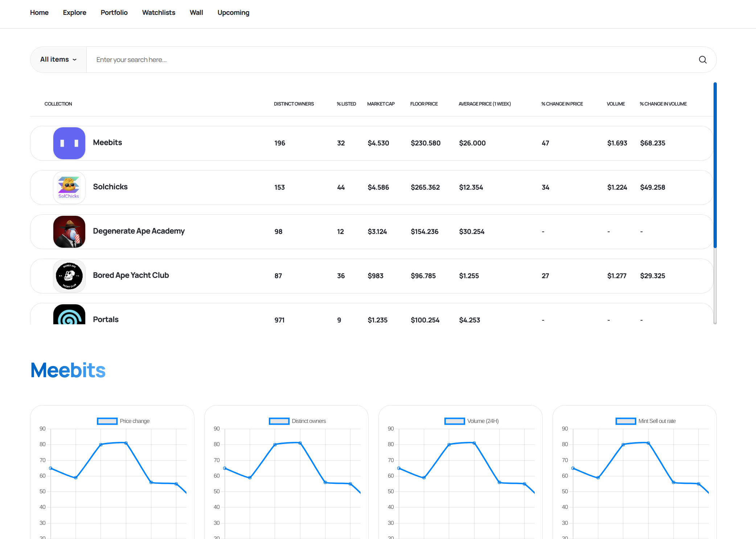
Task: Toggle the Distinct owners legend box
Action: pyautogui.click(x=279, y=421)
